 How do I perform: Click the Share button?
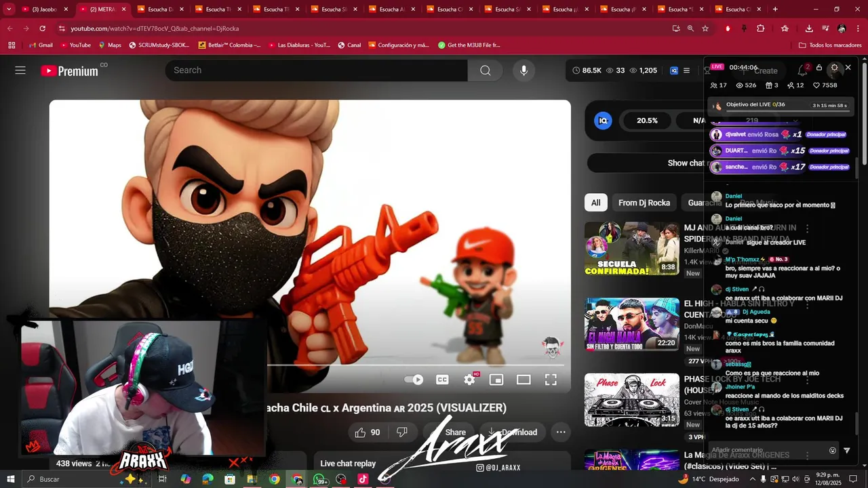(450, 432)
